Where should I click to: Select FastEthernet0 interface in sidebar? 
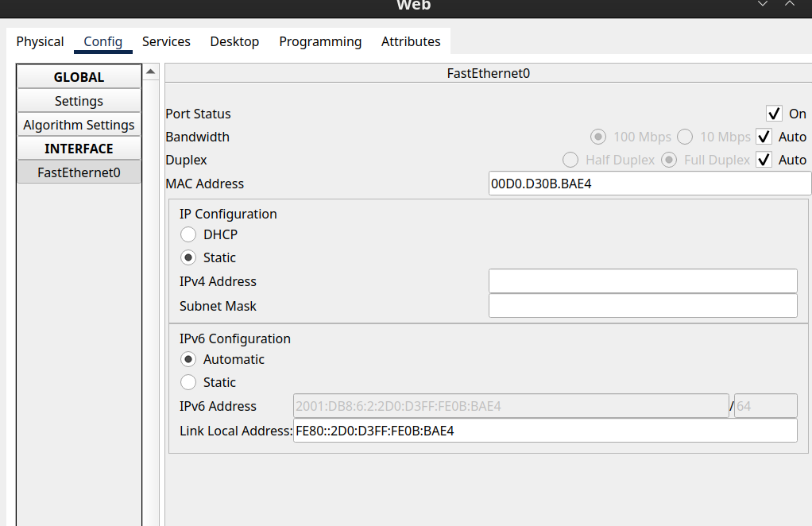click(x=79, y=172)
